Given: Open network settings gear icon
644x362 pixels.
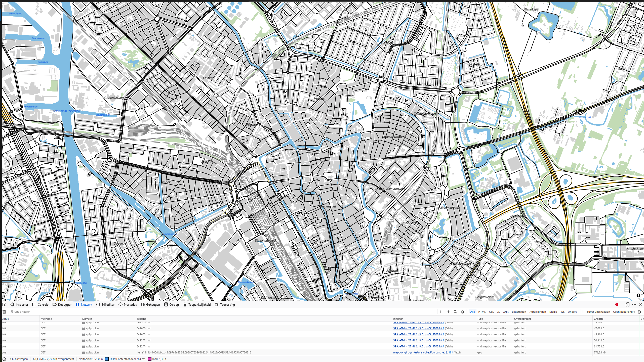Looking at the screenshot, I should point(640,312).
